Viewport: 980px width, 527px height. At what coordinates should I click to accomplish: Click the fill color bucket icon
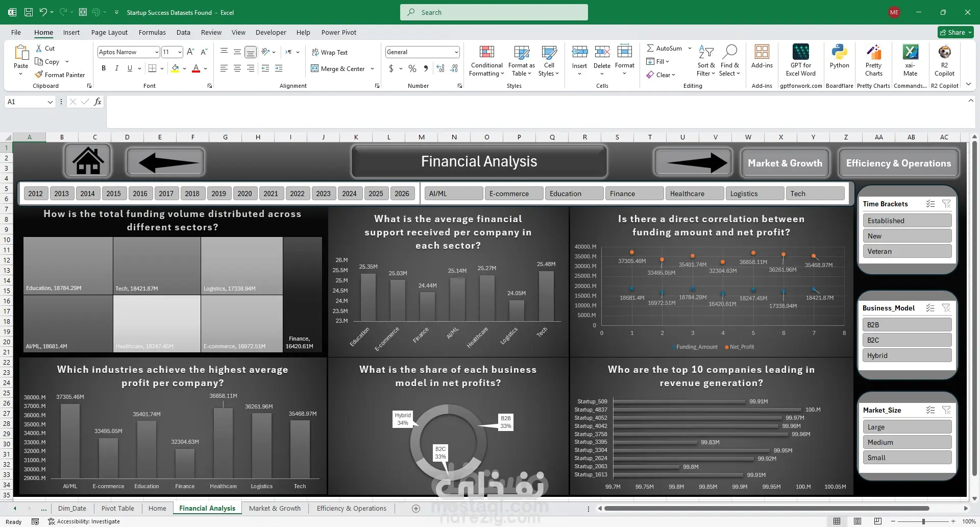[175, 68]
